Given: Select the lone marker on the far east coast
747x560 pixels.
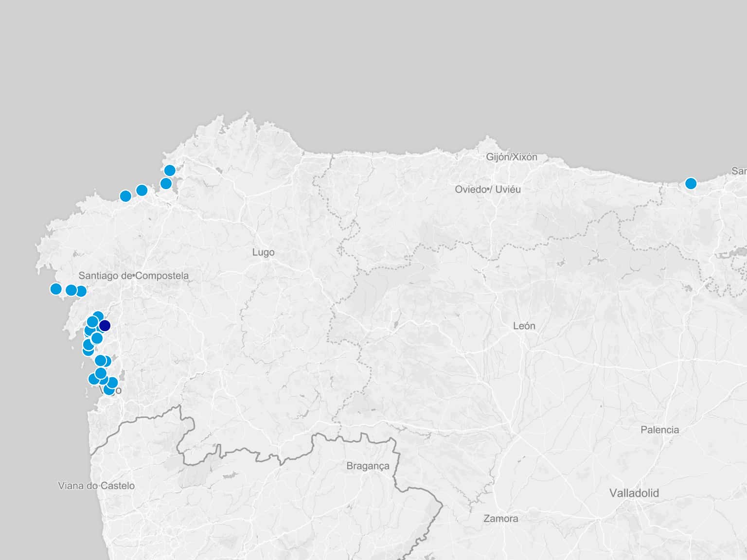Looking at the screenshot, I should (x=691, y=183).
